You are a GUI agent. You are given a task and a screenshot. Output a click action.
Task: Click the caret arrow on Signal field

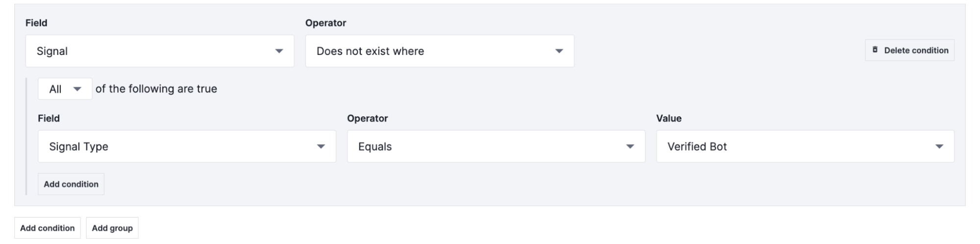coord(279,51)
